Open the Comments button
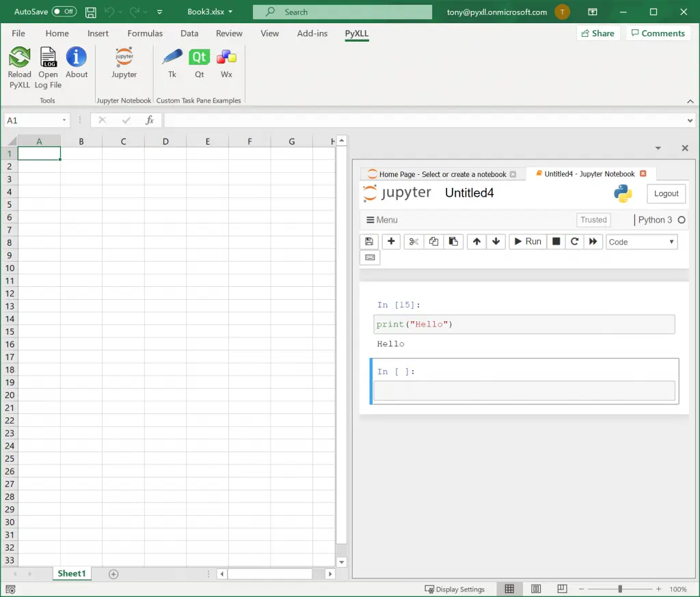 (x=658, y=33)
